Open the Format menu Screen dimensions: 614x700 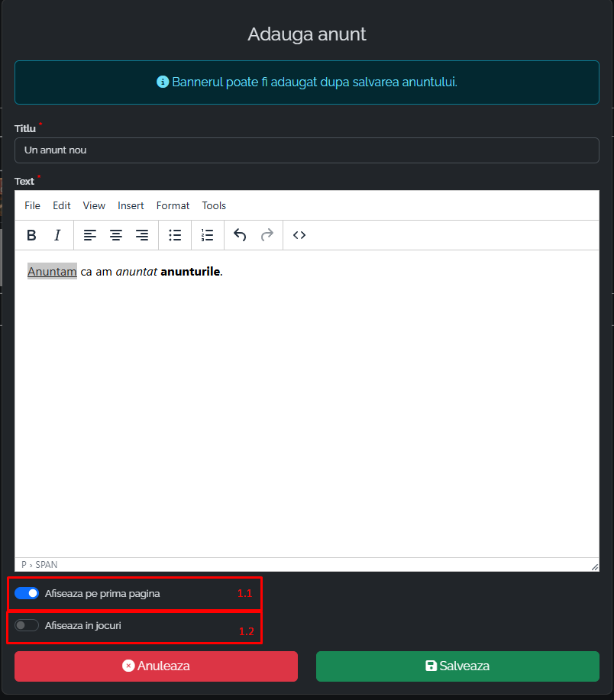pos(173,205)
